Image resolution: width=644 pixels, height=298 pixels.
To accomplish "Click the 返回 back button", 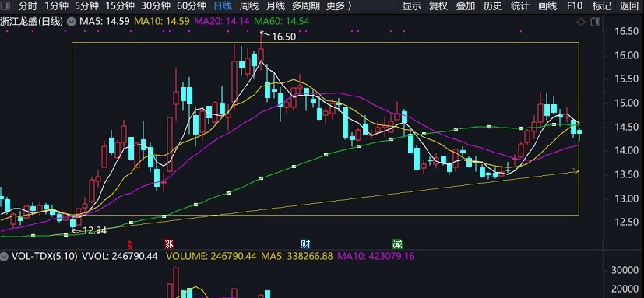I will pyautogui.click(x=628, y=6).
